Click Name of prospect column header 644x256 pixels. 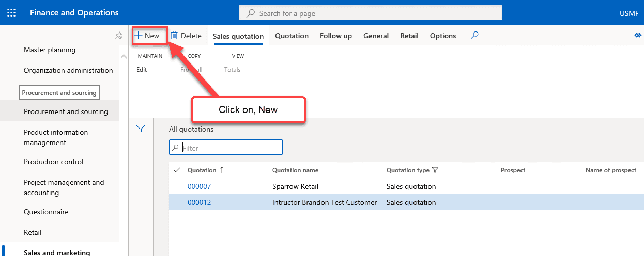611,170
